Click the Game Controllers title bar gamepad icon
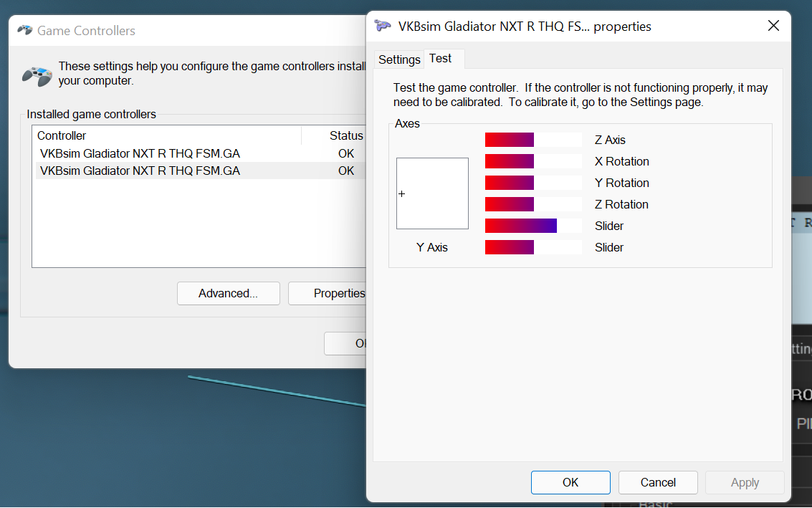The image size is (812, 508). (x=25, y=30)
